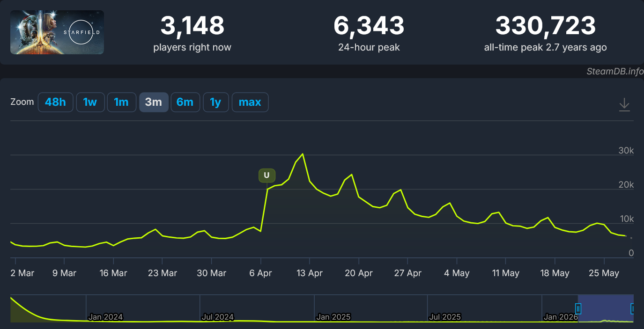Click the Zoom label text

point(22,102)
